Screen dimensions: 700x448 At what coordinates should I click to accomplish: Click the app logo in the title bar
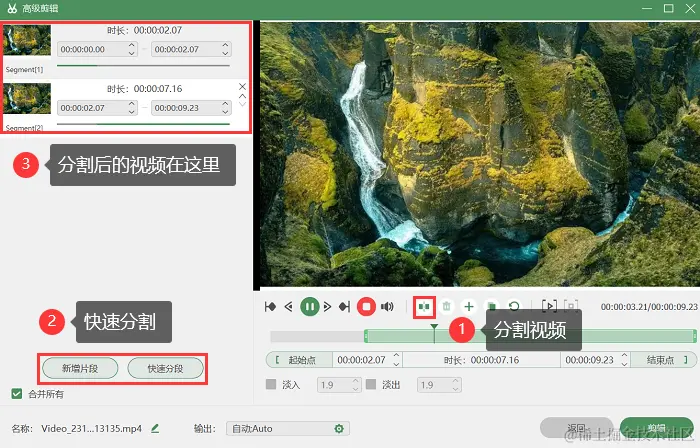(x=12, y=8)
